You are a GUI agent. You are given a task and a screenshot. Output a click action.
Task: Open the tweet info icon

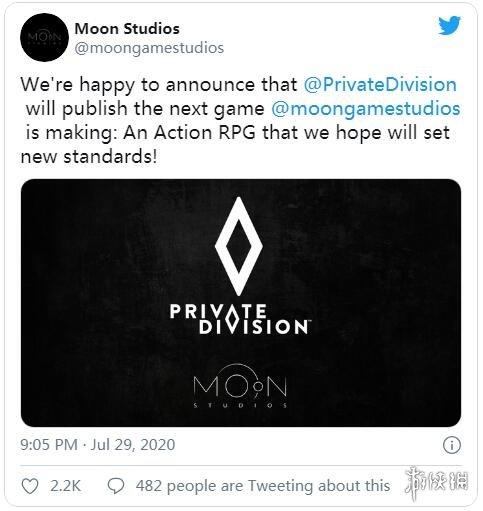pos(452,445)
